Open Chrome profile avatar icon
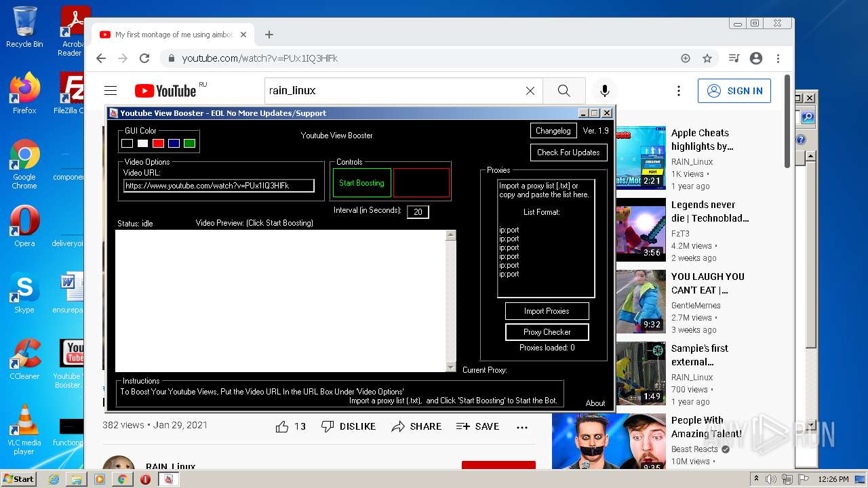The height and width of the screenshot is (488, 868). [756, 58]
